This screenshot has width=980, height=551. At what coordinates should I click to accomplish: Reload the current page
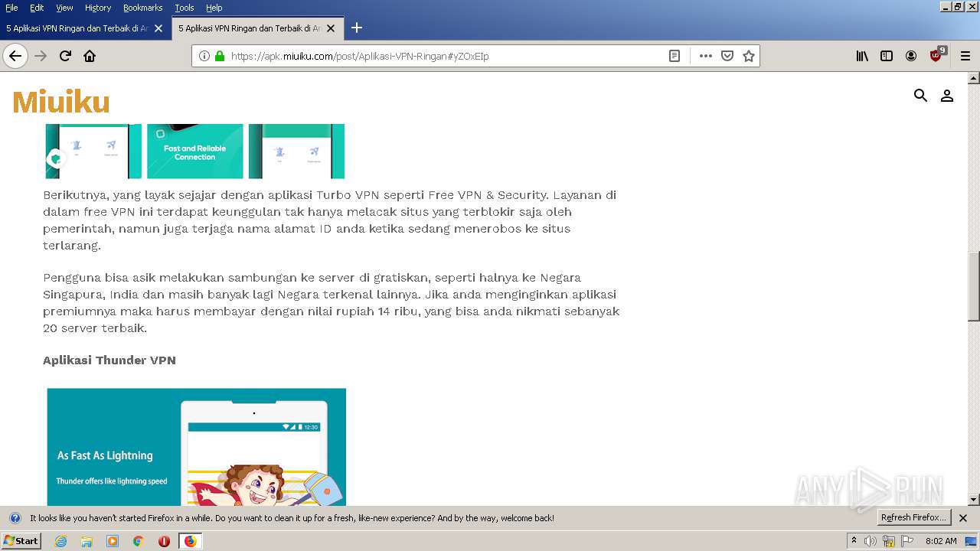[x=65, y=56]
